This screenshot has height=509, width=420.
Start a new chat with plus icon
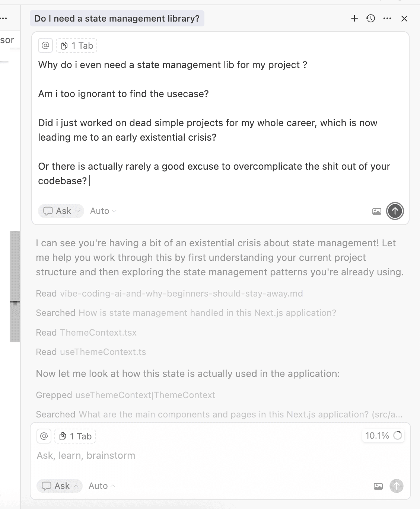pyautogui.click(x=354, y=18)
